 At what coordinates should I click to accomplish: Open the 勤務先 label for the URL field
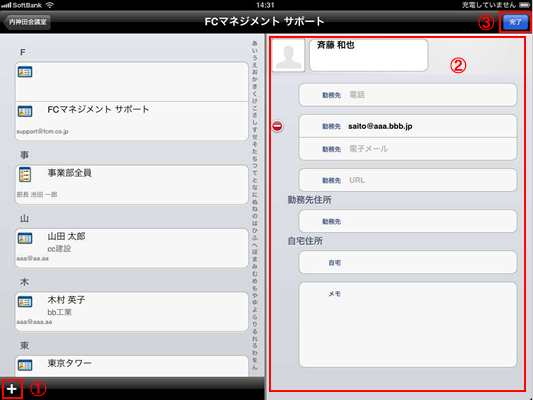(x=331, y=180)
